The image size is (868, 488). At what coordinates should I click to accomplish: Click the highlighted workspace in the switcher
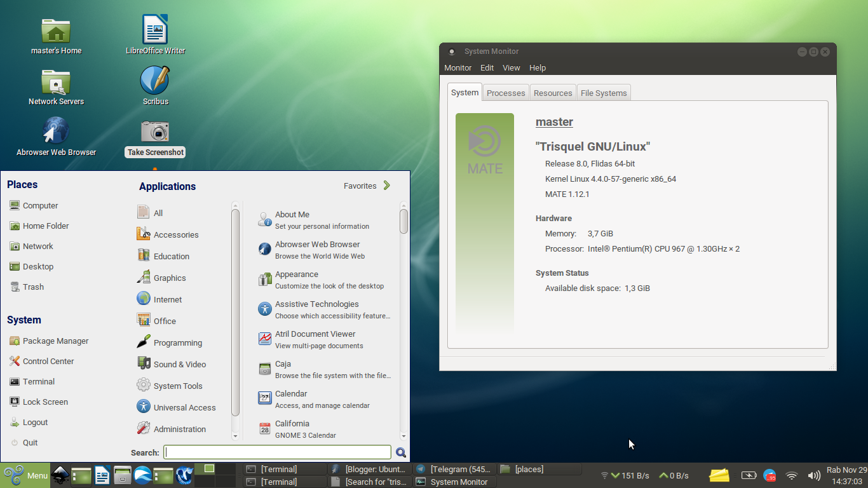[x=205, y=469]
